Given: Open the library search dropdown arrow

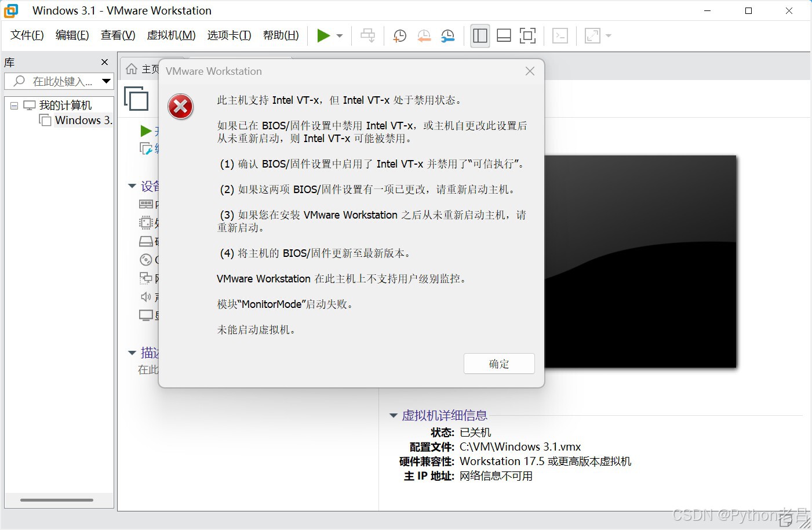Looking at the screenshot, I should 106,81.
